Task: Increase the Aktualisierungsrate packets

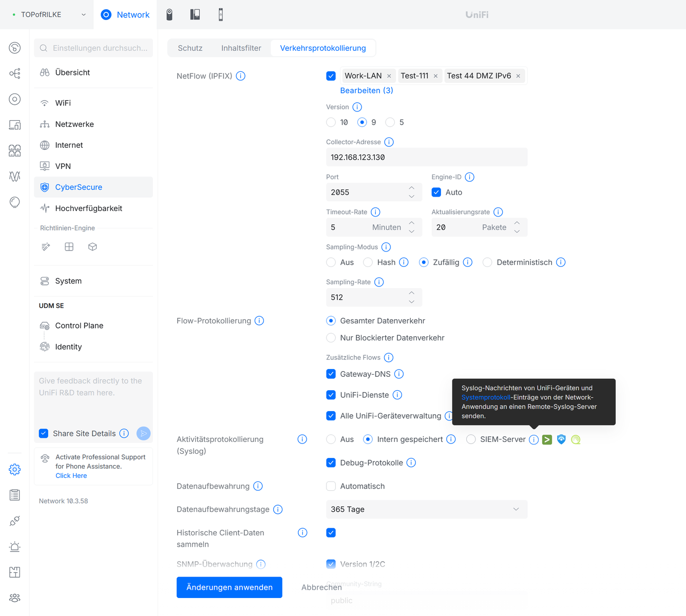Action: pos(517,223)
